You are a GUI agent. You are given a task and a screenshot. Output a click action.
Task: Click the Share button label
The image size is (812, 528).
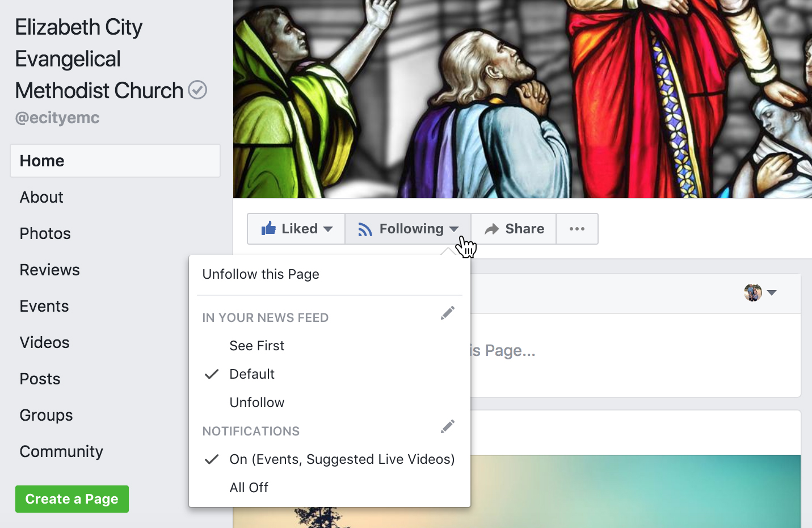525,229
